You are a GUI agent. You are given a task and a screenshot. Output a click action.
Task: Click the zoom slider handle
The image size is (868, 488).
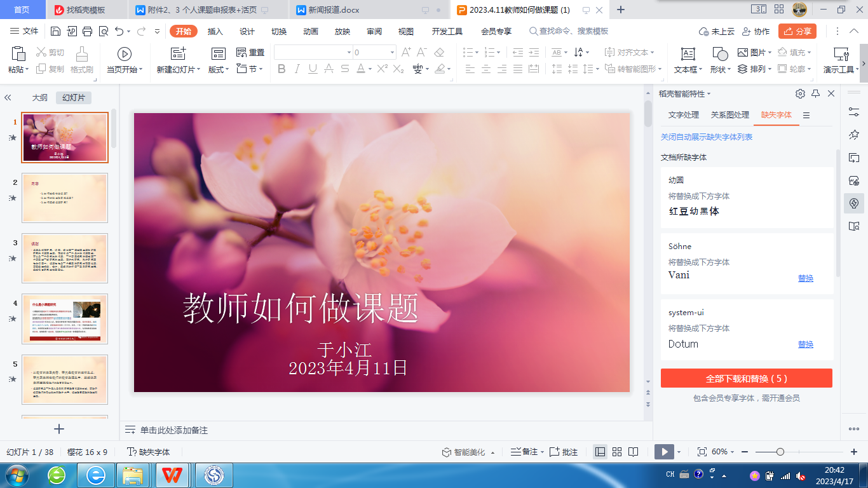tap(780, 452)
